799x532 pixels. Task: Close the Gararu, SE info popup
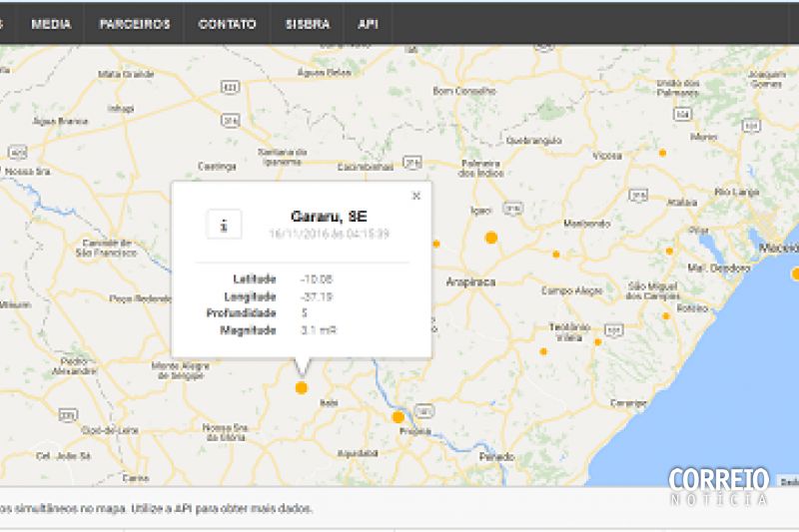(x=416, y=196)
